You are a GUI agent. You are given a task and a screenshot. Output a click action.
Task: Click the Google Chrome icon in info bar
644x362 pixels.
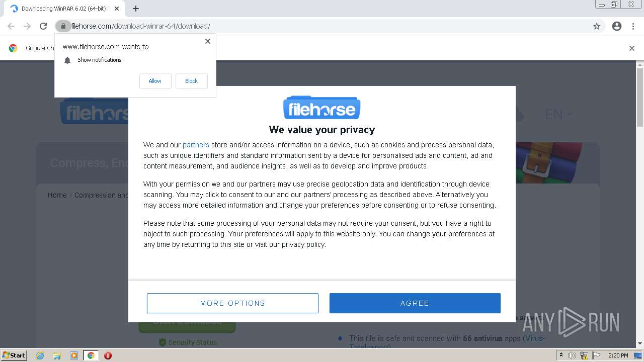coord(13,48)
